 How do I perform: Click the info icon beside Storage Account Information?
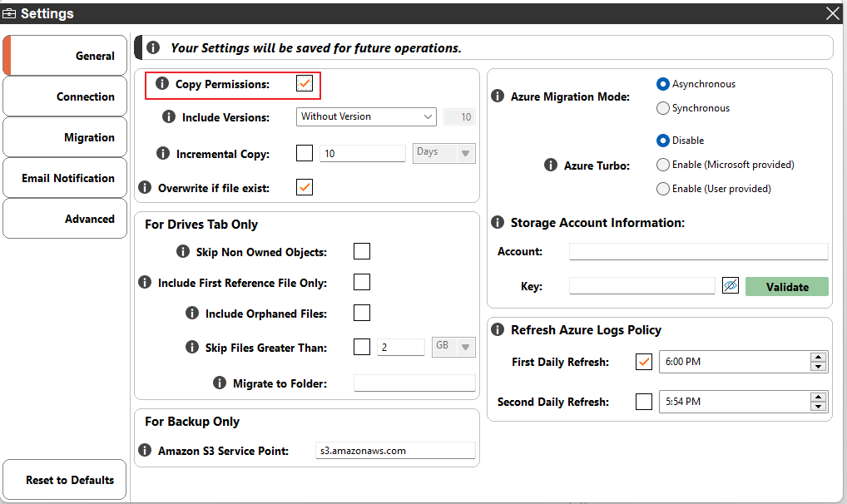click(497, 222)
